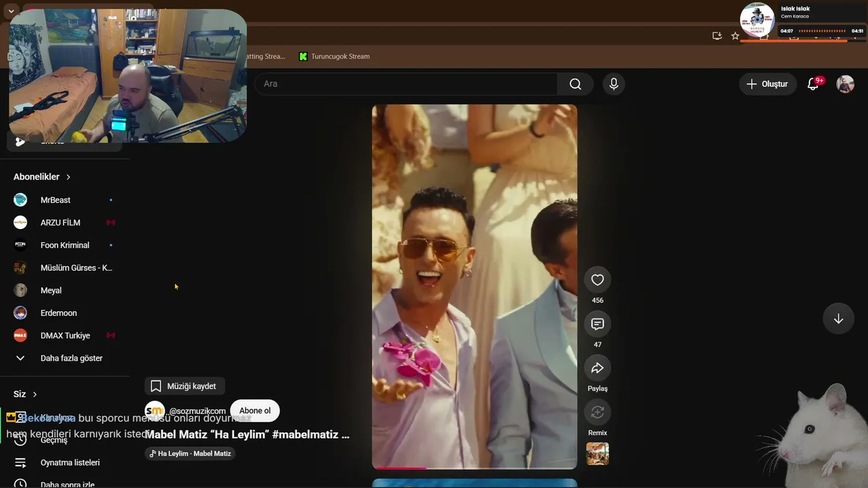Click the Foon Kriminal channel logo icon
868x488 pixels.
pyautogui.click(x=20, y=245)
